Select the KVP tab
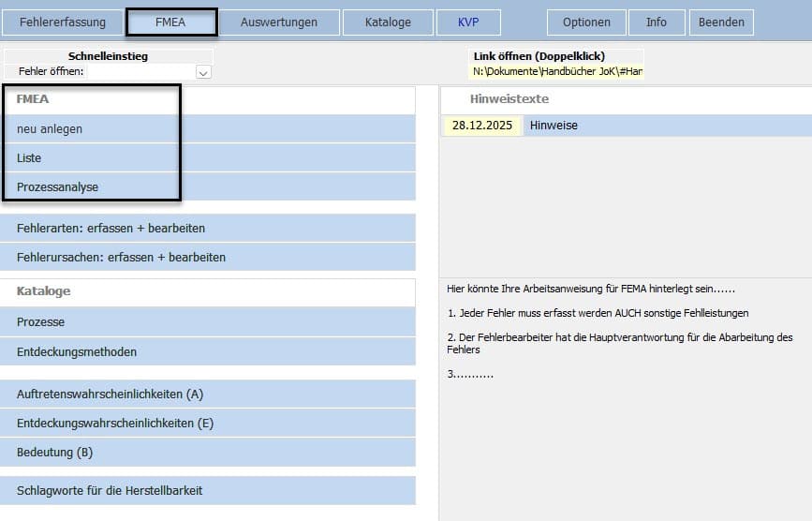812x521 pixels. tap(468, 22)
